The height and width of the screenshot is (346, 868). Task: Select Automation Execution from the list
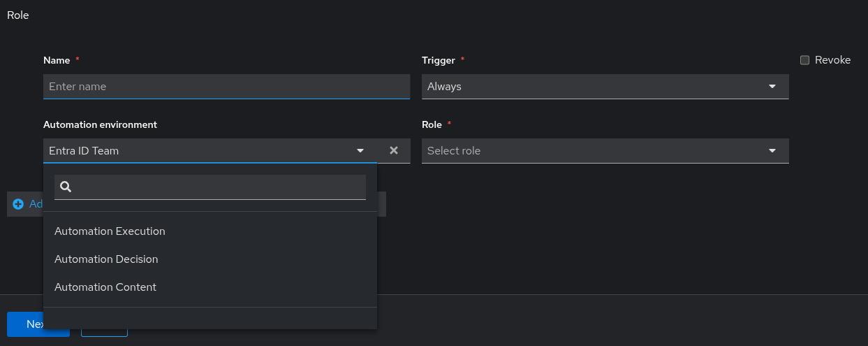[x=110, y=231]
